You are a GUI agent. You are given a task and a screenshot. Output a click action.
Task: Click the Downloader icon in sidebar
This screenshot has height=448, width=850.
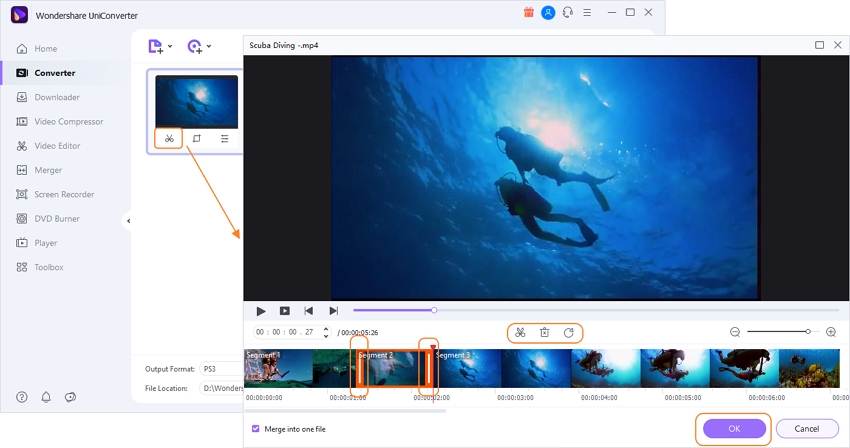click(x=22, y=97)
